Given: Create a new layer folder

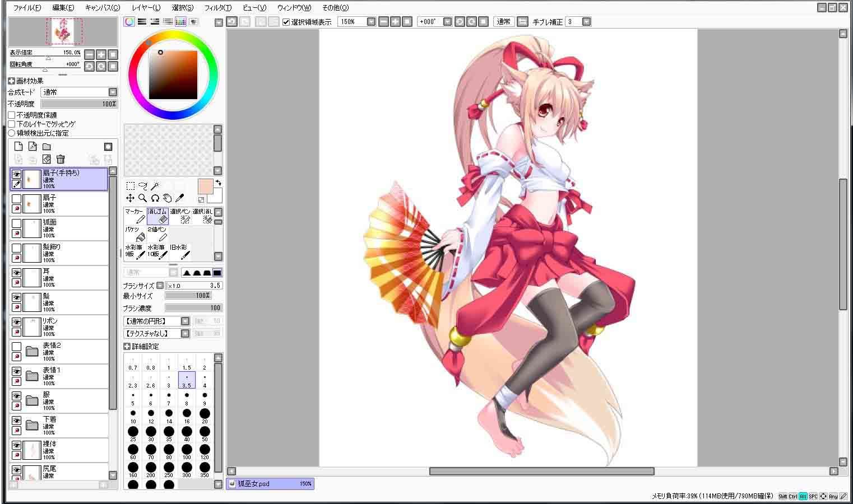Looking at the screenshot, I should point(47,147).
